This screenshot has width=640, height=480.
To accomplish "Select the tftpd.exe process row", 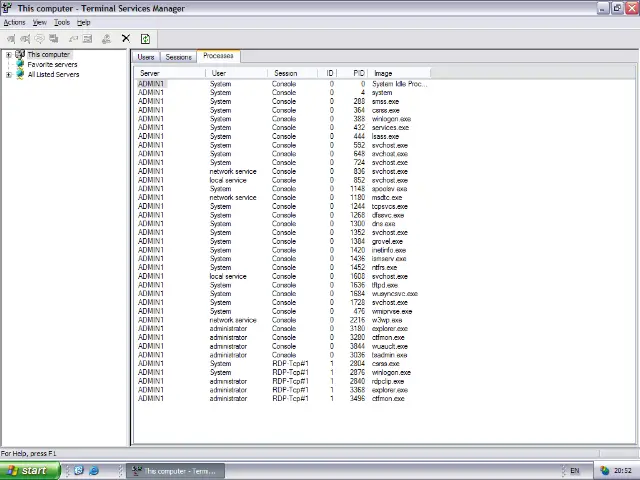I will pyautogui.click(x=282, y=285).
